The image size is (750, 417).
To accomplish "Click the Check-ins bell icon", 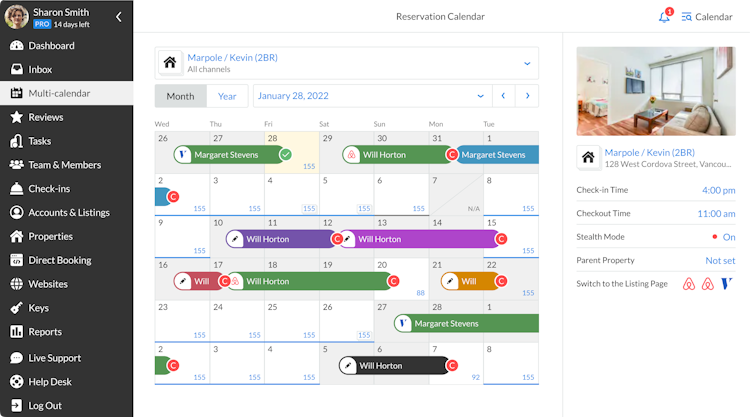I will [x=17, y=189].
